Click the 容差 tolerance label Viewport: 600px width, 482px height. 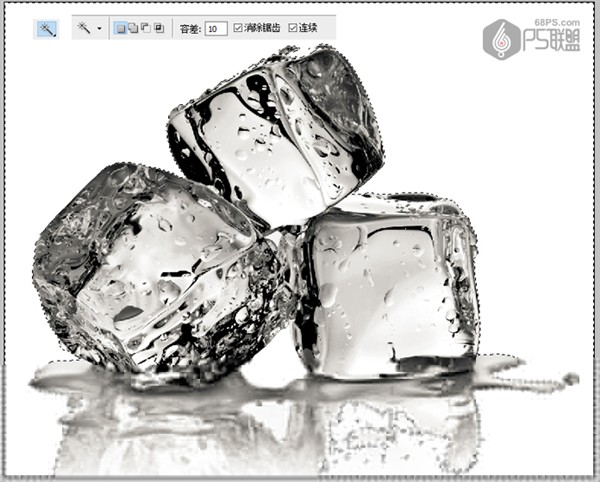(190, 30)
